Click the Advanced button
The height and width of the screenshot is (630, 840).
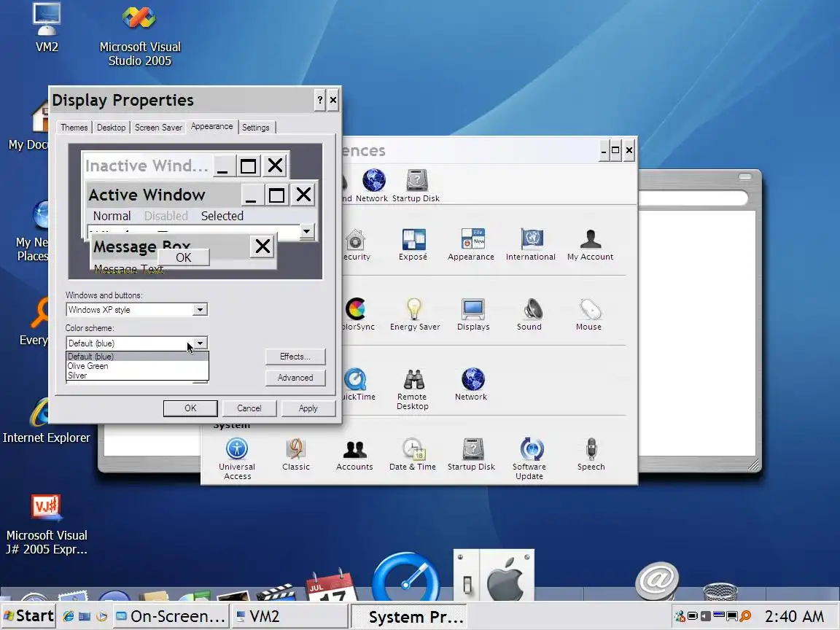coord(295,378)
